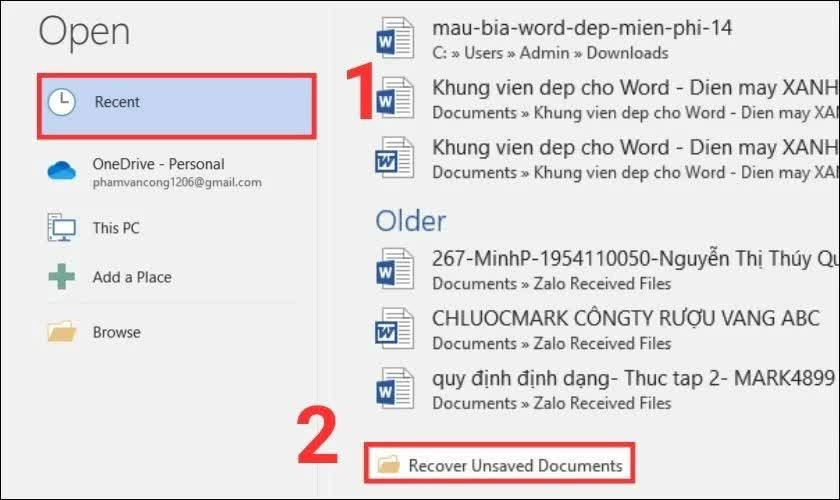Click the clock icon beside Recent
The height and width of the screenshot is (500, 840).
click(x=62, y=102)
